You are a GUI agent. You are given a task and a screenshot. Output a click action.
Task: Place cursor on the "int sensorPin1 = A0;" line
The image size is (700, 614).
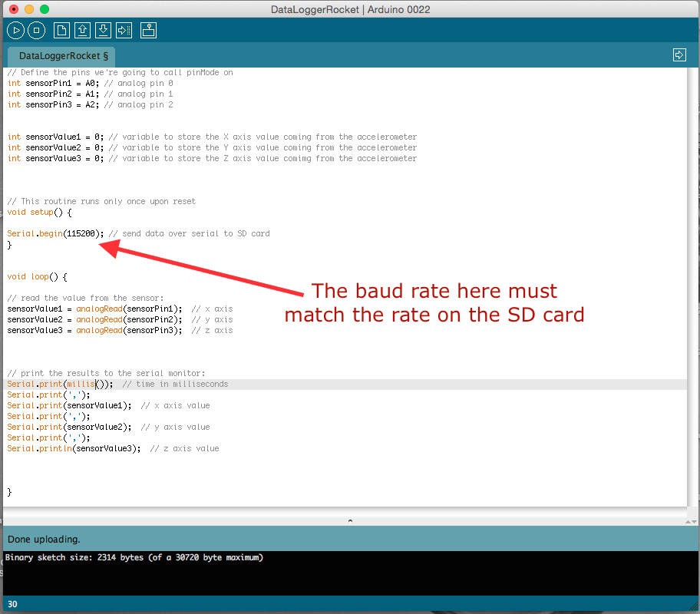[53, 83]
